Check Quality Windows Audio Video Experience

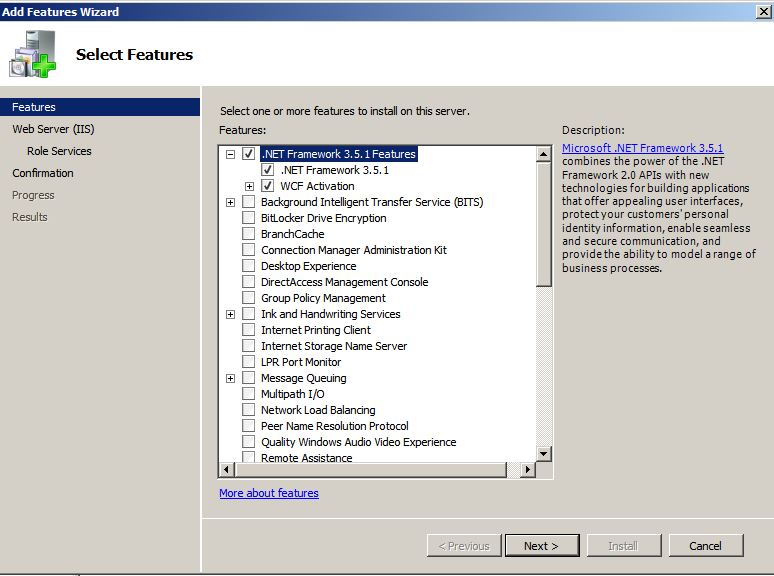pos(248,442)
